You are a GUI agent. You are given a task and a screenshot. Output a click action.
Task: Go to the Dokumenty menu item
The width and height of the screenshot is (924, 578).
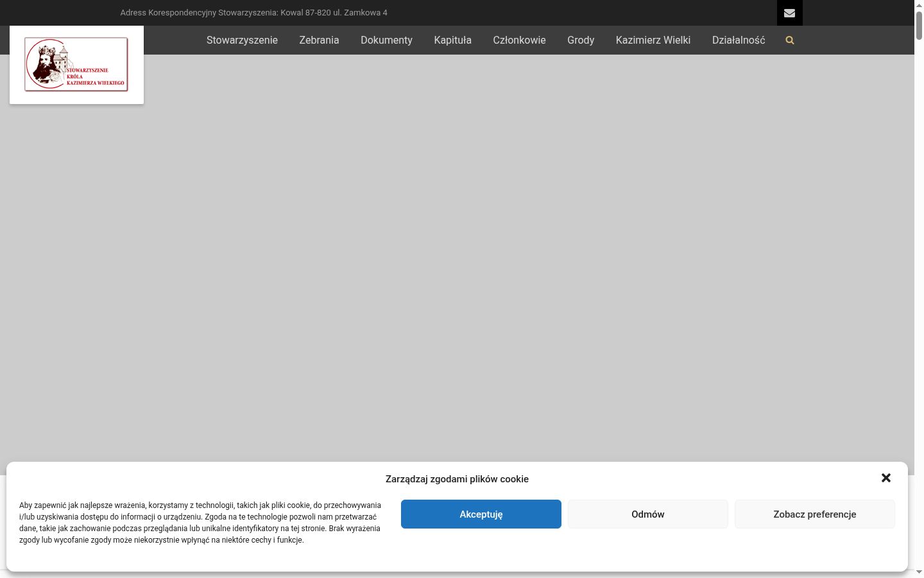pos(386,40)
